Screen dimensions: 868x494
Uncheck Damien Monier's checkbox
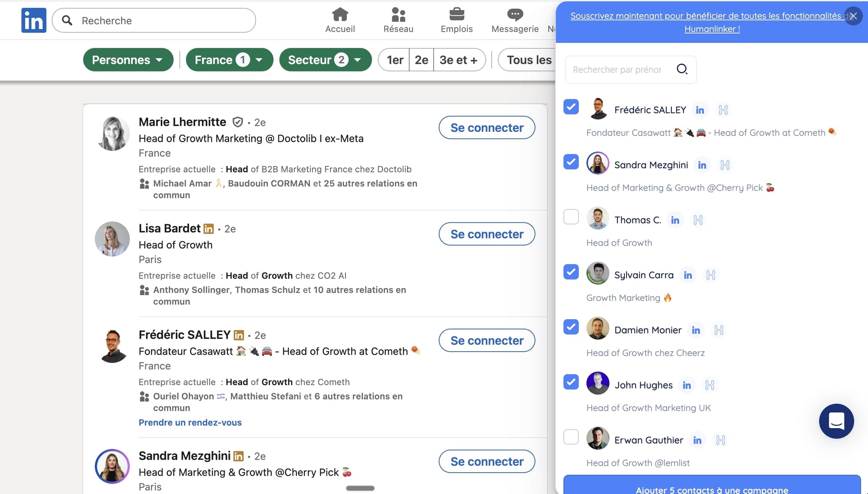pyautogui.click(x=571, y=327)
